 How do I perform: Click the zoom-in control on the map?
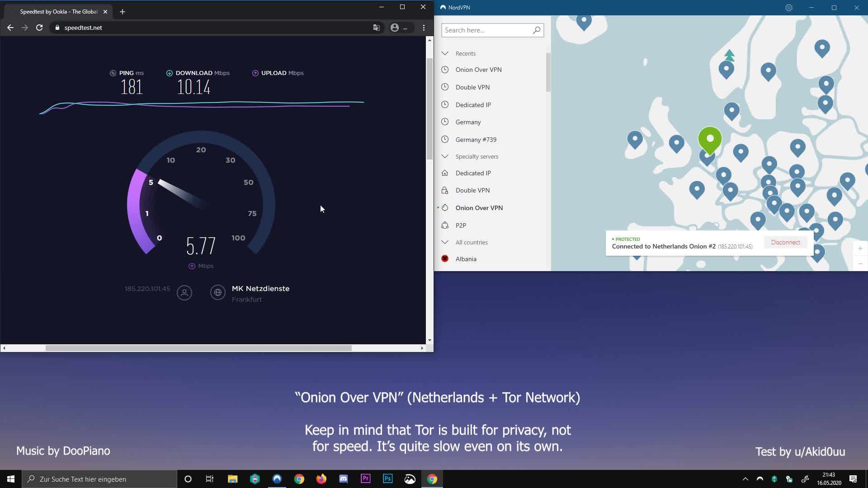[x=860, y=248]
